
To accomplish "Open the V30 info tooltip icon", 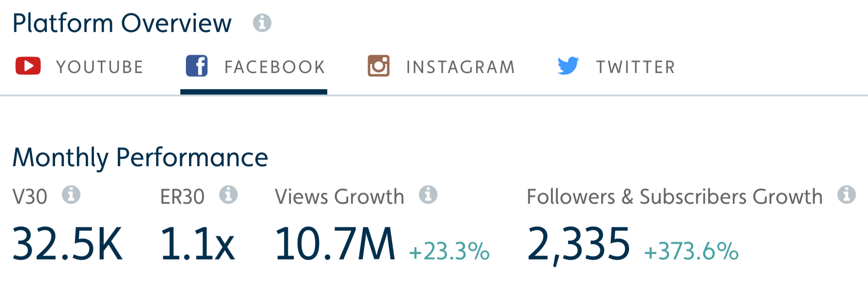I will 71,194.
